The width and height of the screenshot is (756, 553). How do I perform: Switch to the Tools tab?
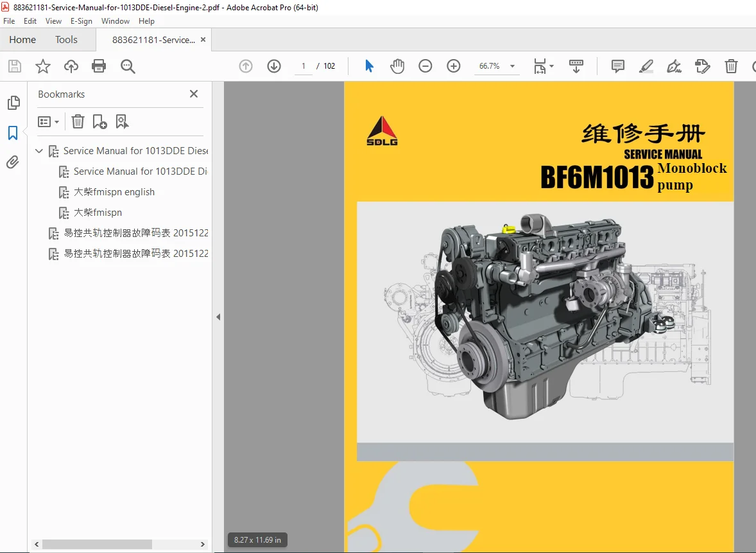pos(66,40)
